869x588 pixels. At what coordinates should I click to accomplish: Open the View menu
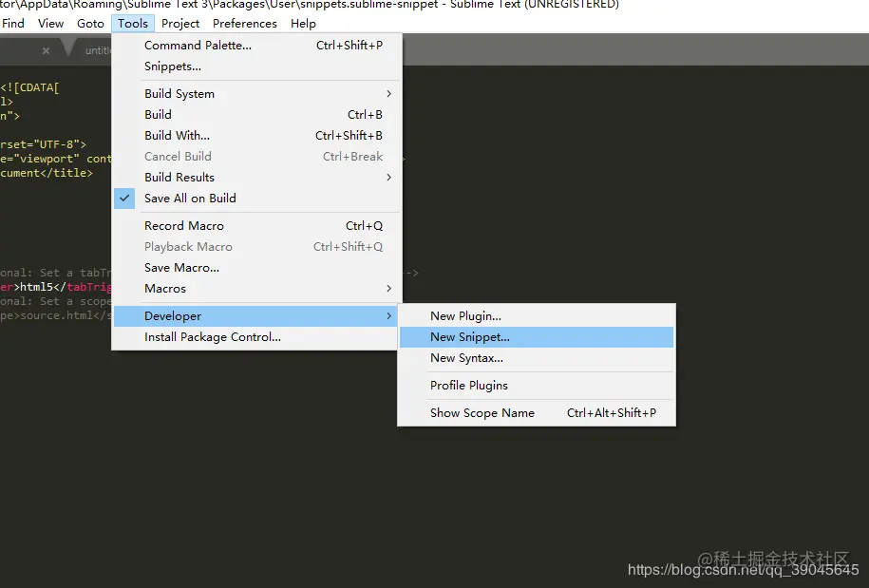click(50, 24)
